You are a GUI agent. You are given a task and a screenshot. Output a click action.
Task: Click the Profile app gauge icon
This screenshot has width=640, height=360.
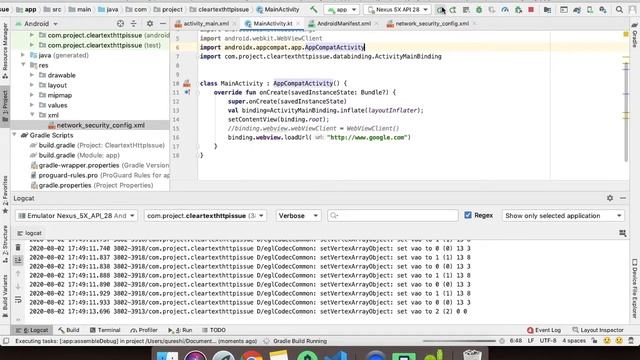coord(505,9)
